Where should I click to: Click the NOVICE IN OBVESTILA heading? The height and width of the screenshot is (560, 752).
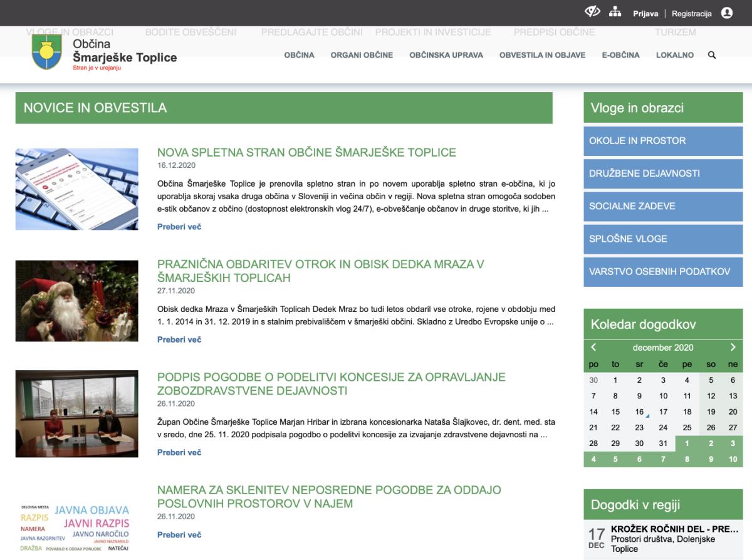(95, 108)
